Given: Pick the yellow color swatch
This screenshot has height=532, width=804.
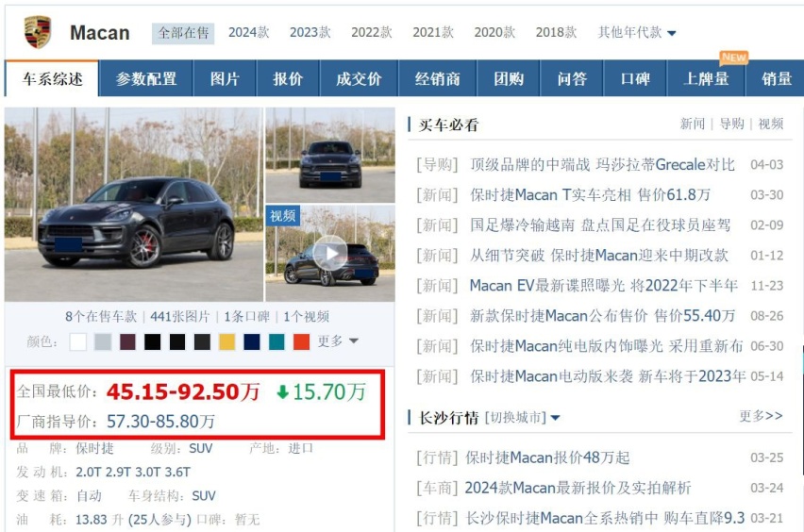Looking at the screenshot, I should point(226,341).
